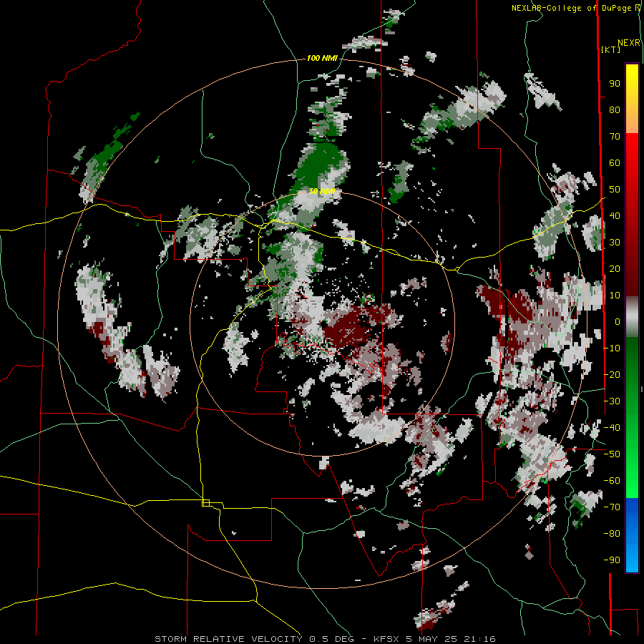Click the -60 scale value
Screen dimensions: 644x644
point(612,481)
